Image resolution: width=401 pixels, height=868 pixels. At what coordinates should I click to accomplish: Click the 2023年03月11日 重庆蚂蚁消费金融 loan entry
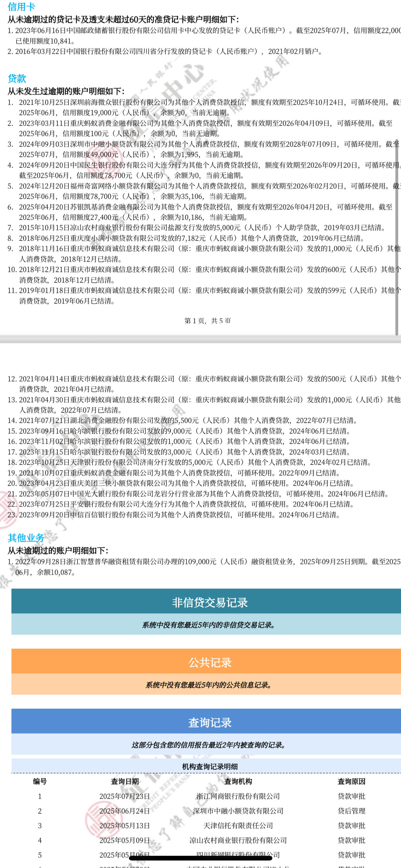(x=200, y=128)
